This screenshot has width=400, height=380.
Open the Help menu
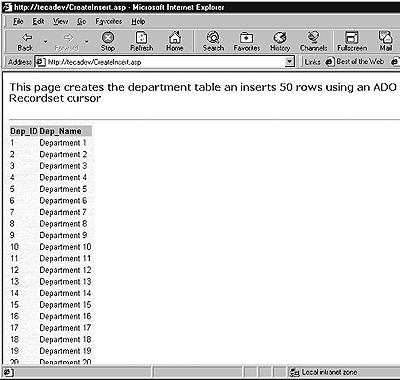pos(138,22)
